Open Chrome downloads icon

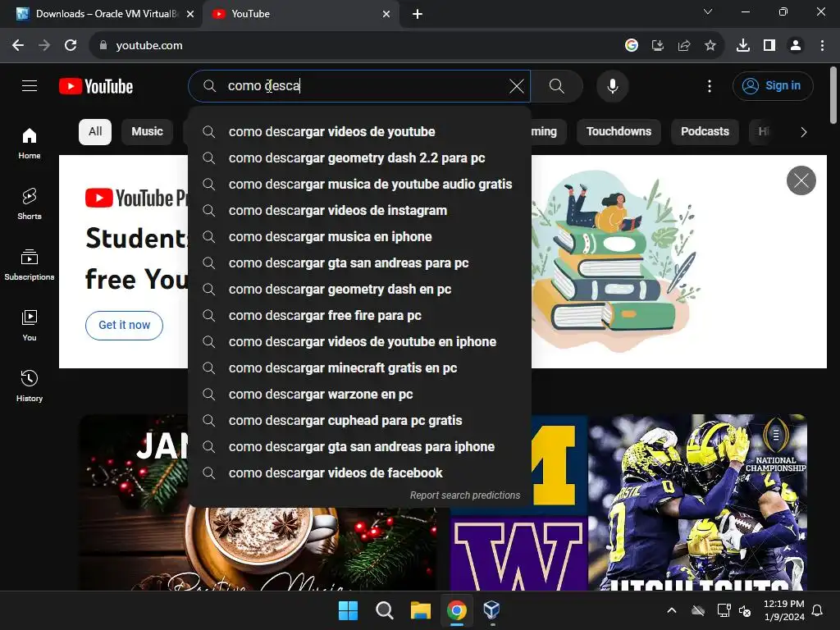(742, 46)
